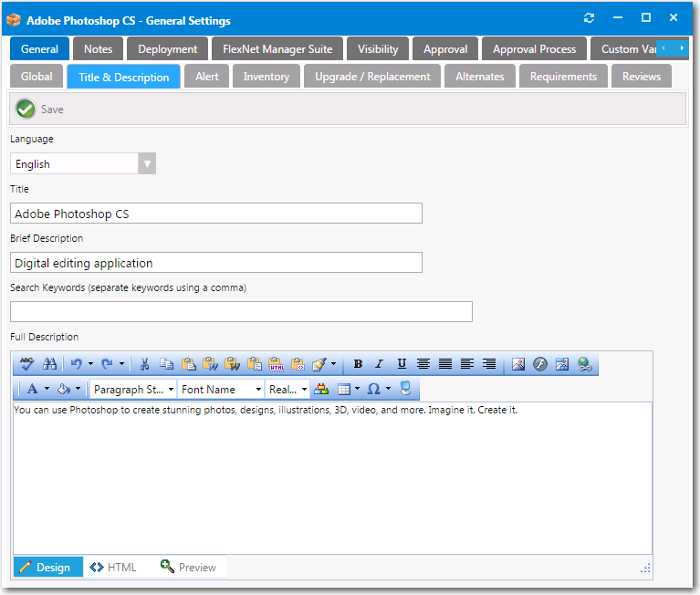Toggle italic formatting
Image resolution: width=700 pixels, height=595 pixels.
[380, 364]
